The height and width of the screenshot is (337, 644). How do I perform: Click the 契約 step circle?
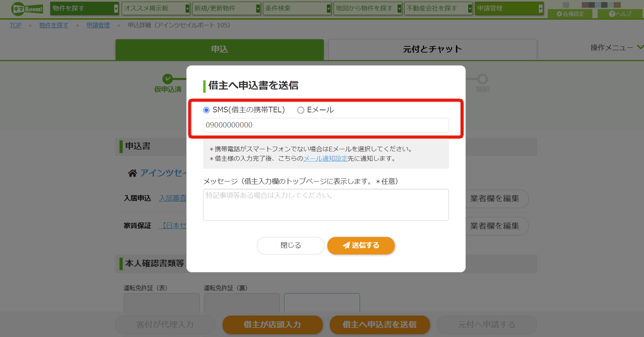pos(483,79)
